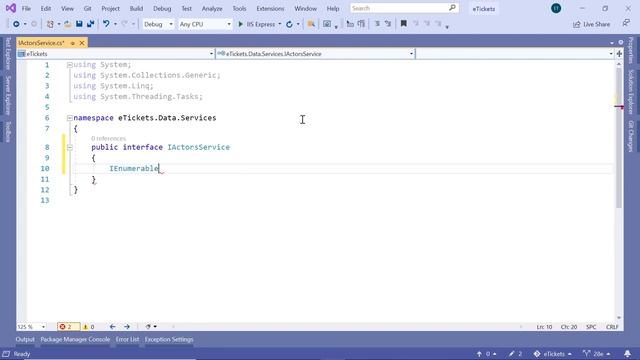Click the comment out selected lines icon
This screenshot has width=640, height=360.
(x=377, y=24)
